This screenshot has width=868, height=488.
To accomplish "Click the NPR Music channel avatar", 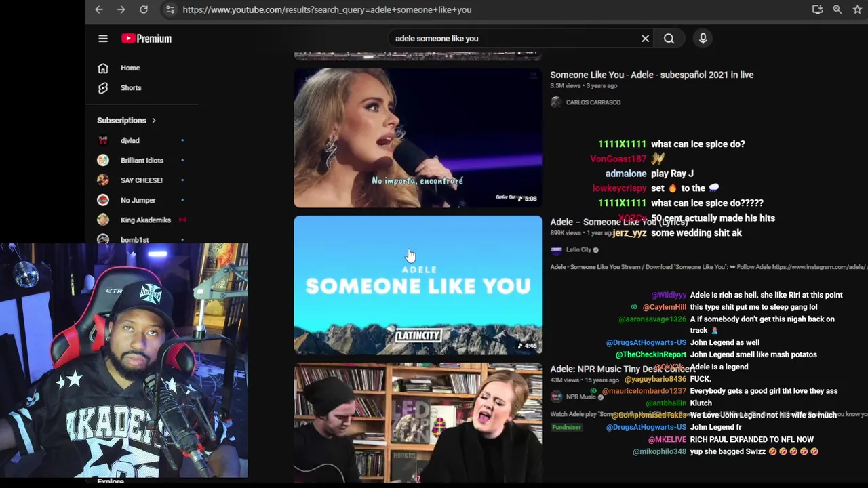I will (557, 396).
